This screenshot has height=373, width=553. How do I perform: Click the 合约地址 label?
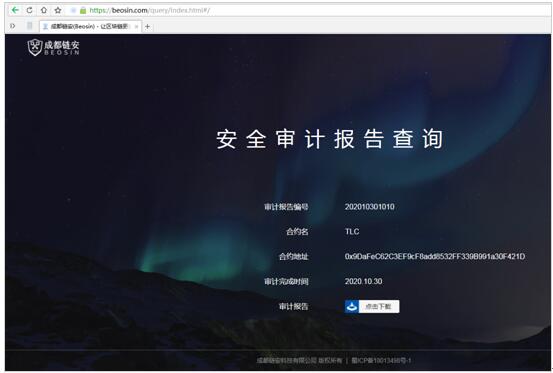pos(293,256)
